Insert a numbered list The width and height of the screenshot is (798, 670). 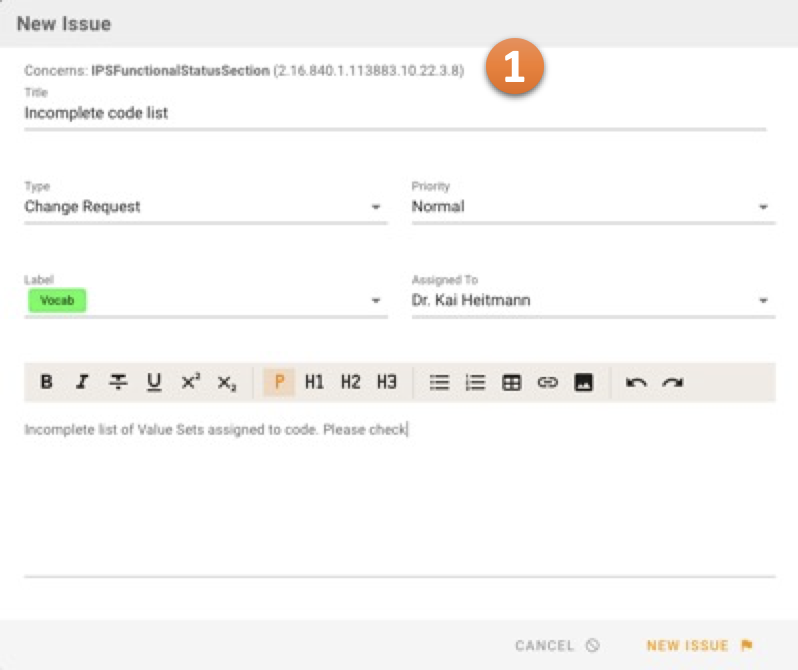475,382
